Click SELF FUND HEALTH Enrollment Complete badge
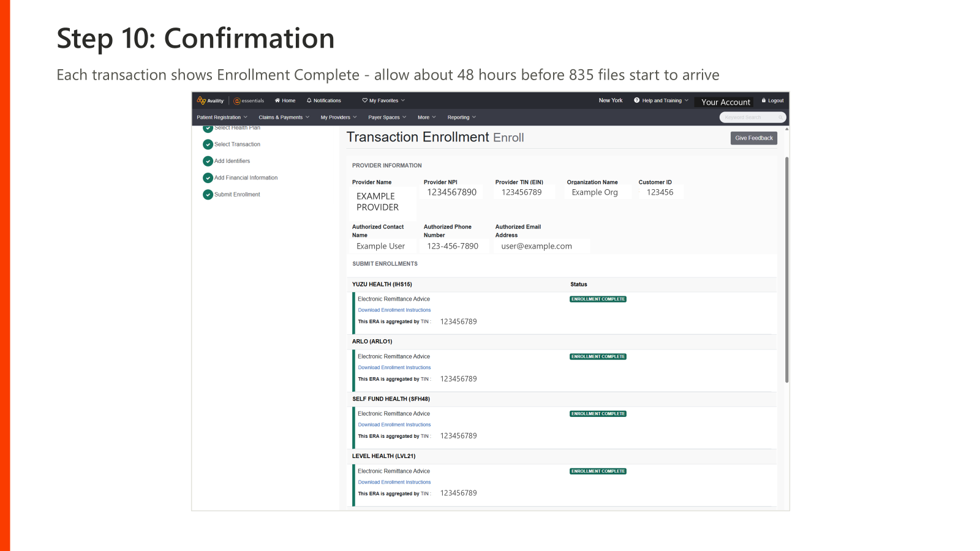 598,414
